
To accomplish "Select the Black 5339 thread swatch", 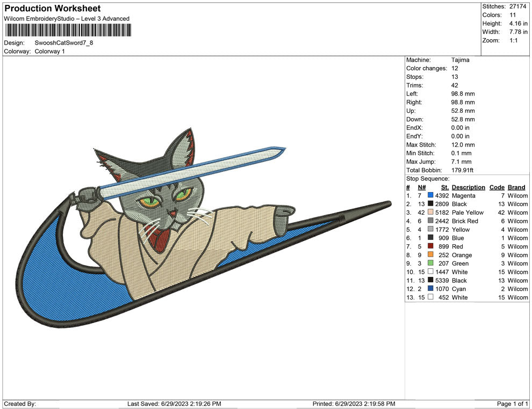I will [430, 280].
